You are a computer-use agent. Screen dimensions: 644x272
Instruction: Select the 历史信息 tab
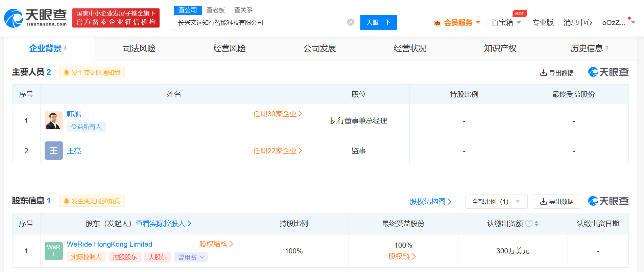590,48
